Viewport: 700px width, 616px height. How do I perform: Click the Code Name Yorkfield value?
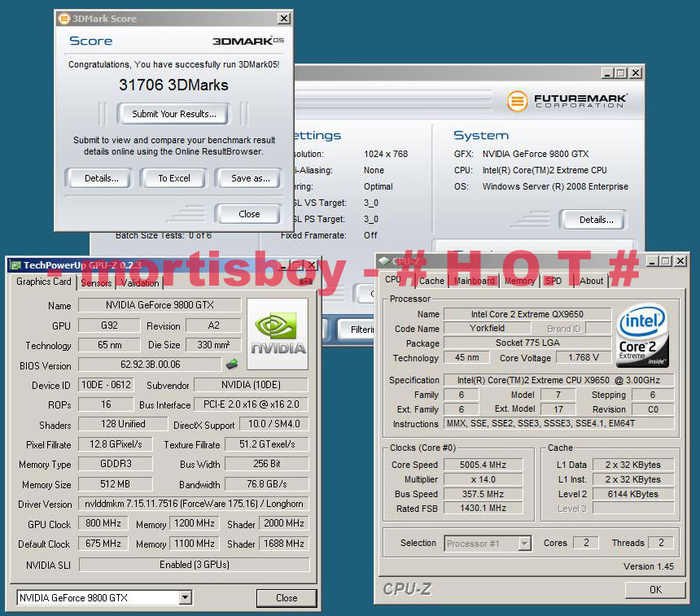(x=487, y=328)
